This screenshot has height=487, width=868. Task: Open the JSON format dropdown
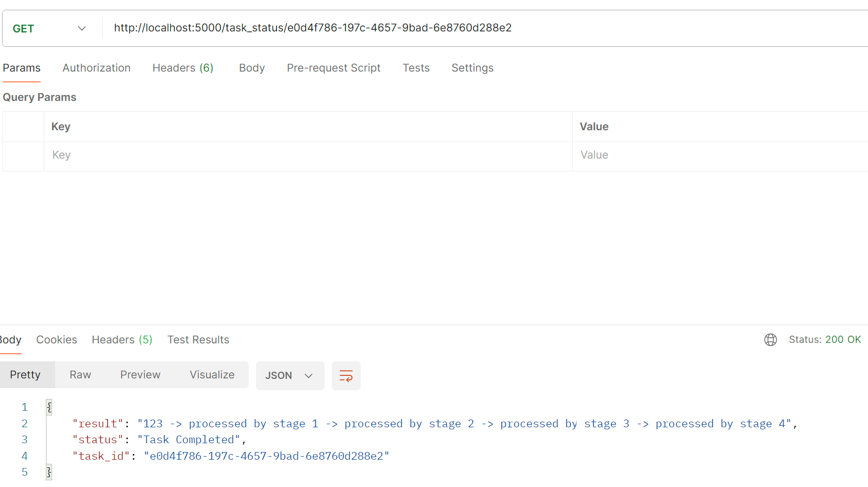point(290,376)
